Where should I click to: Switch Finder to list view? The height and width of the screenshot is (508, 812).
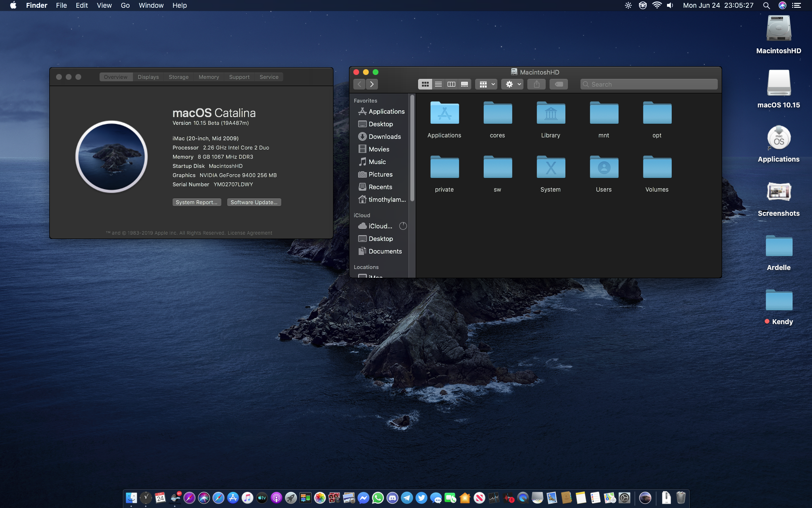[438, 84]
